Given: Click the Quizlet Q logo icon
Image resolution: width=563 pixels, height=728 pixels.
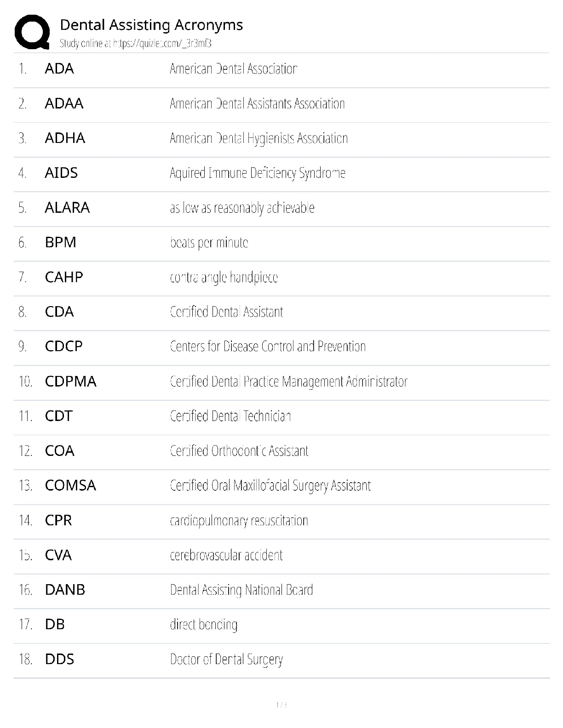Looking at the screenshot, I should tap(32, 32).
